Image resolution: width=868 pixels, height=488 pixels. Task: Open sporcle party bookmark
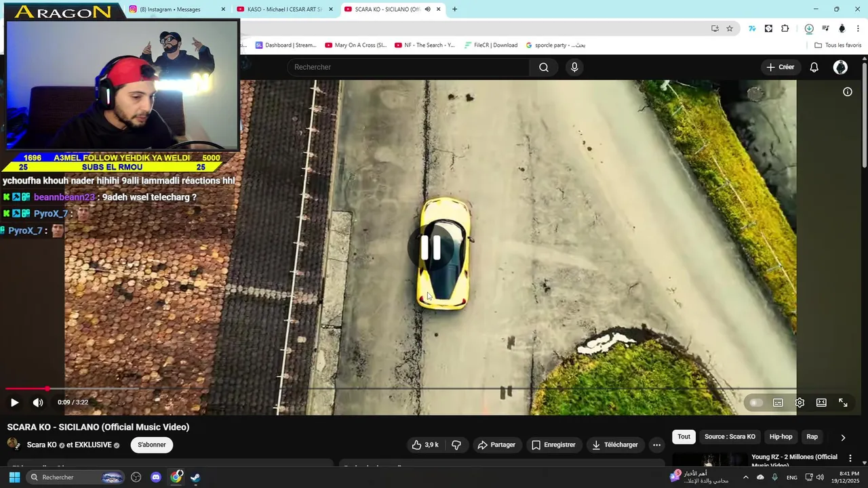point(555,45)
